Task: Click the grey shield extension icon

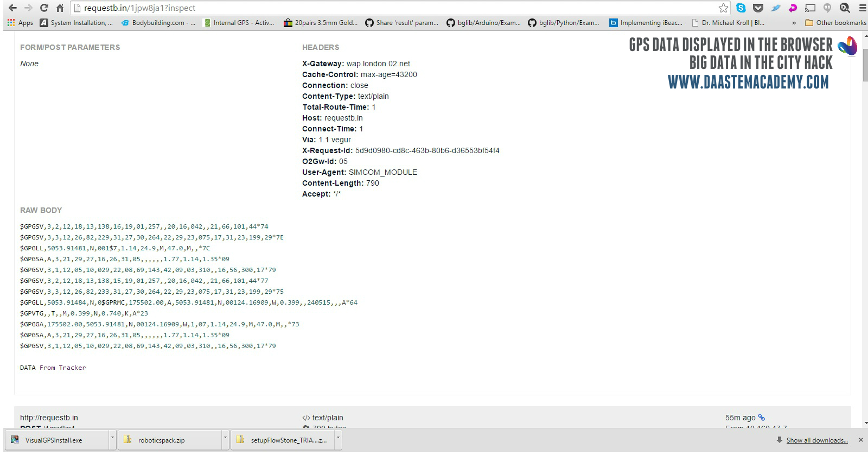Action: 827,8
